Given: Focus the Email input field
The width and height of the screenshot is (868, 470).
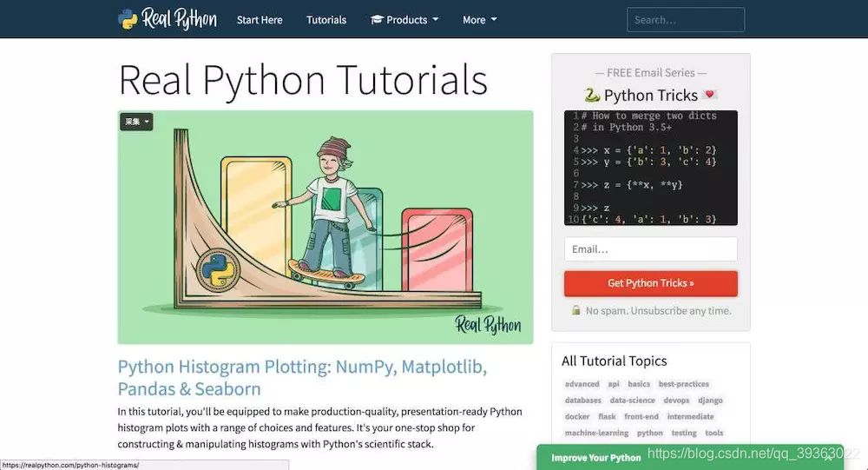Looking at the screenshot, I should click(x=650, y=248).
